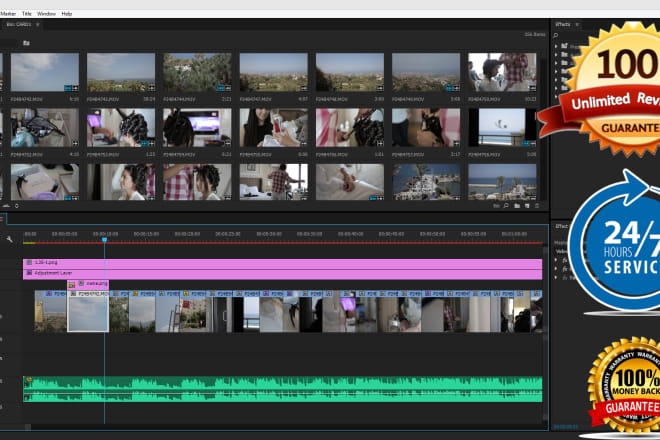Select the small pink clip above the playhead
660x440 pixels.
pyautogui.click(x=88, y=284)
